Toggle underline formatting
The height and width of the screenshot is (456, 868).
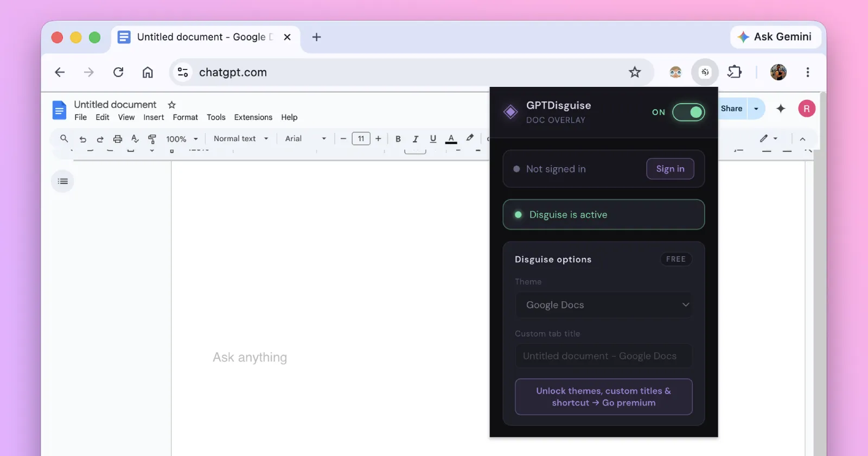(433, 139)
